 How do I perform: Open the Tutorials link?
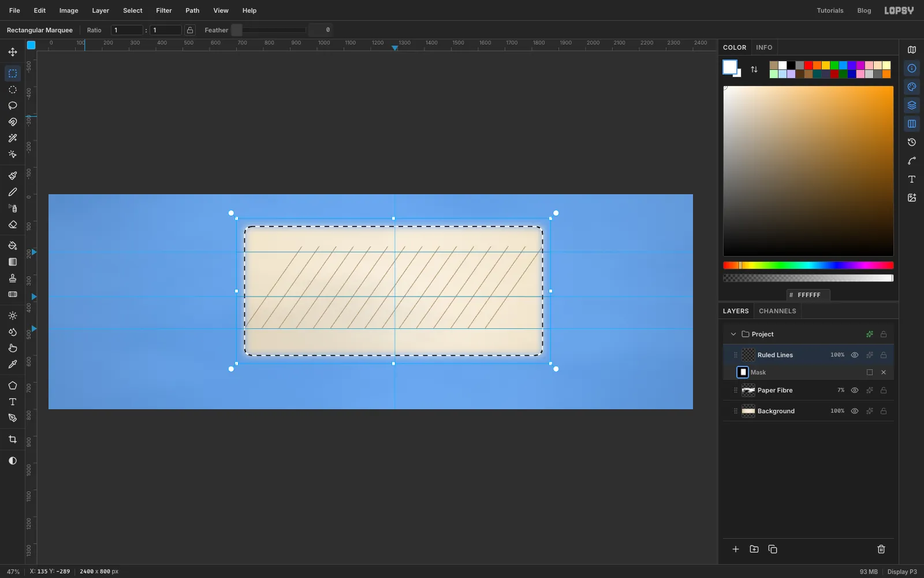[830, 10]
